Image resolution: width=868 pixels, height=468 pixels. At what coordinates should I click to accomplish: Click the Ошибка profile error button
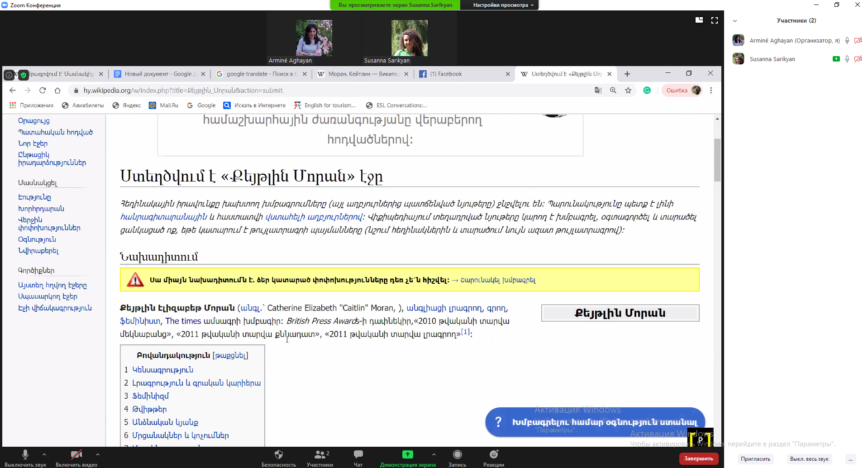[682, 91]
